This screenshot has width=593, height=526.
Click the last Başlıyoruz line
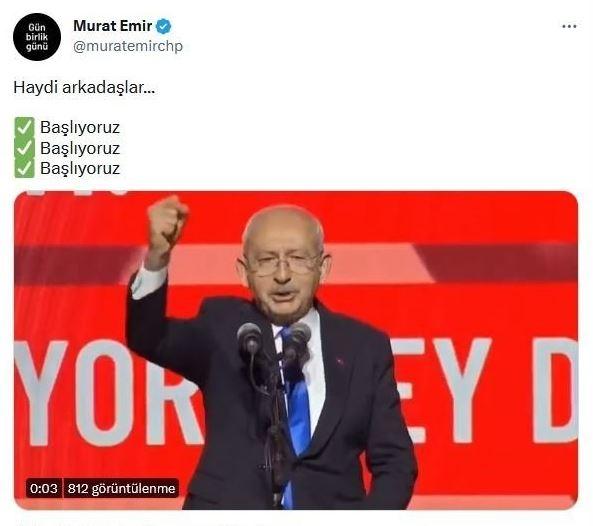coord(80,169)
